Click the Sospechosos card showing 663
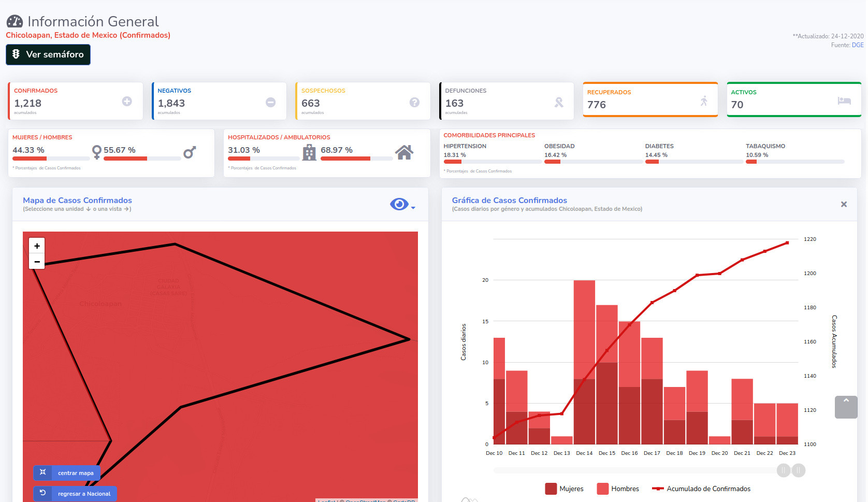Image resolution: width=868 pixels, height=502 pixels. click(x=363, y=101)
